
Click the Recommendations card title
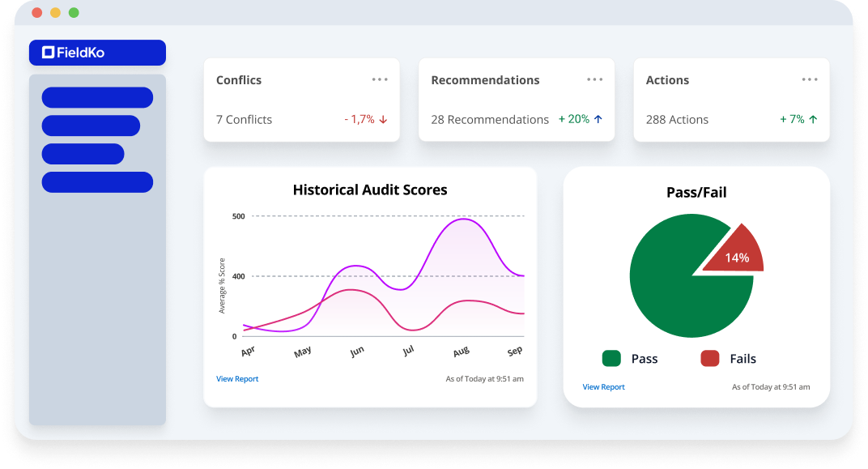(485, 79)
